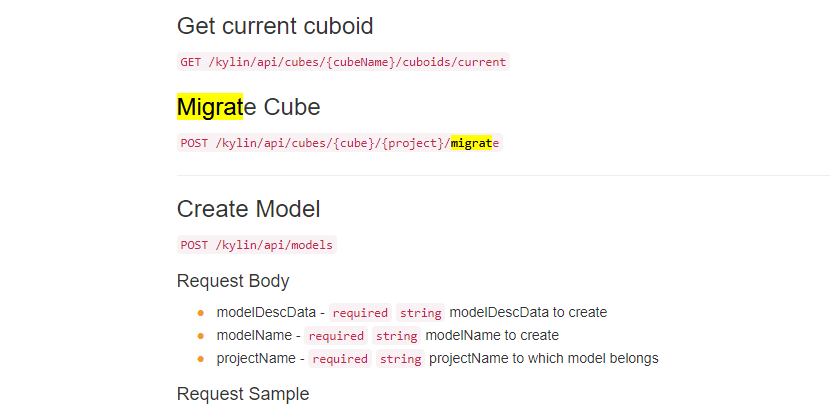This screenshot has width=830, height=410.
Task: Click the "Get current cuboid" heading
Action: tap(275, 26)
